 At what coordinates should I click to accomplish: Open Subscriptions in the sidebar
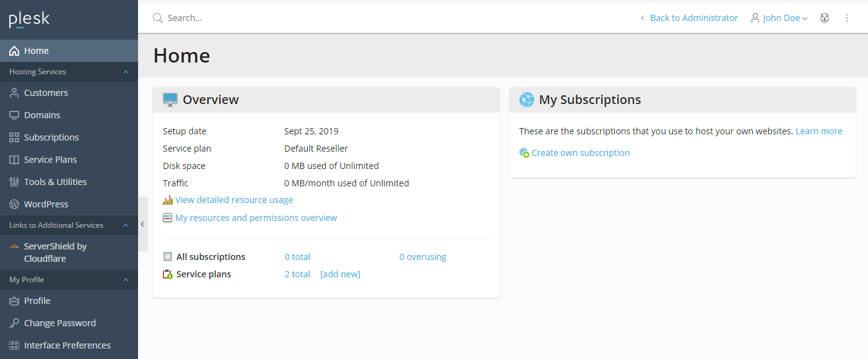coord(51,137)
